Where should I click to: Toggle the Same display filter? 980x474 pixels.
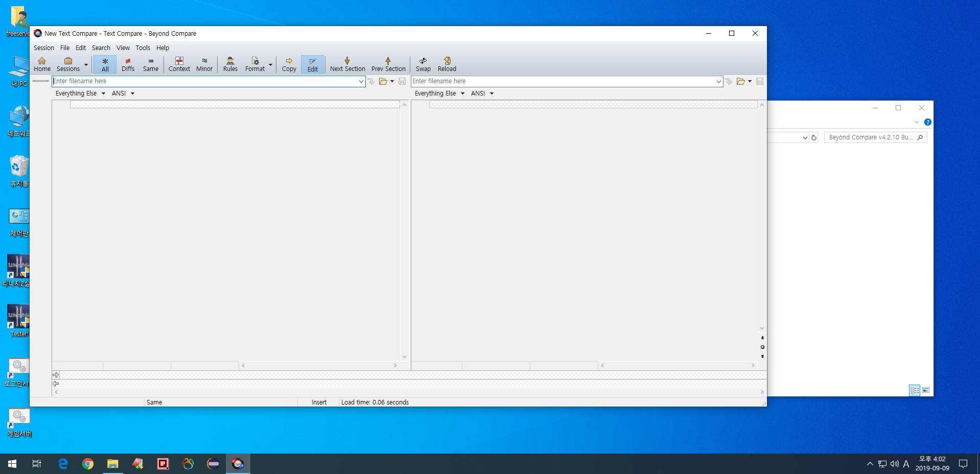click(x=151, y=64)
